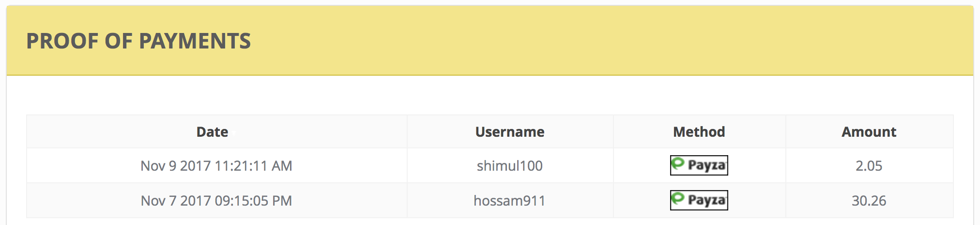Sort the table by Date column header
The image size is (980, 225).
[212, 132]
